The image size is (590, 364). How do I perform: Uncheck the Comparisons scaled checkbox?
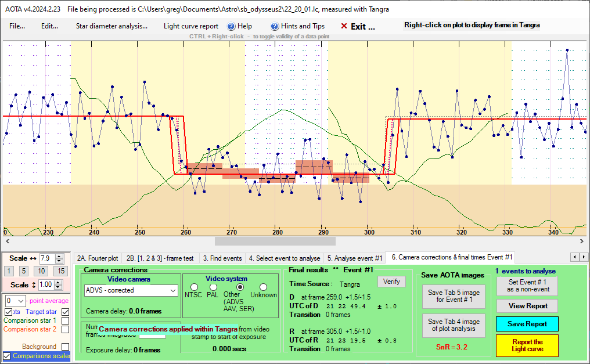click(7, 356)
